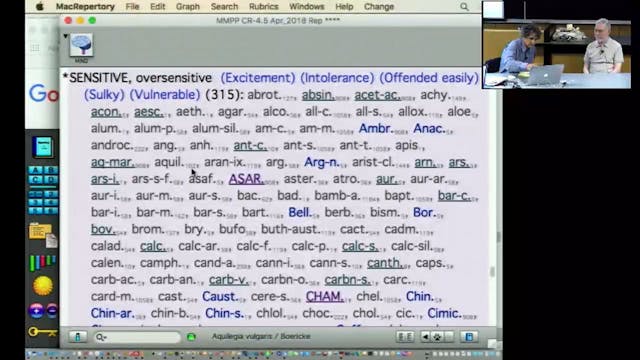Open the Rubrics menu
The width and height of the screenshot is (640, 360).
click(263, 7)
